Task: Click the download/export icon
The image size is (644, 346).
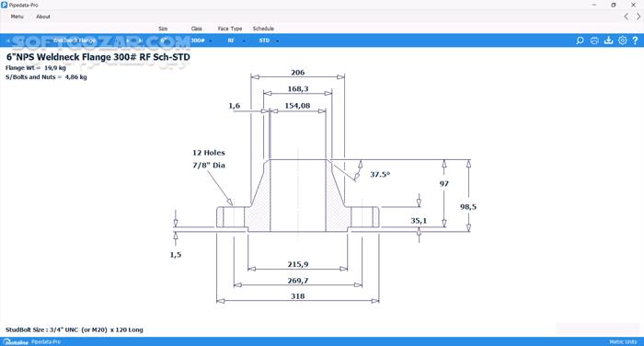Action: tap(608, 40)
